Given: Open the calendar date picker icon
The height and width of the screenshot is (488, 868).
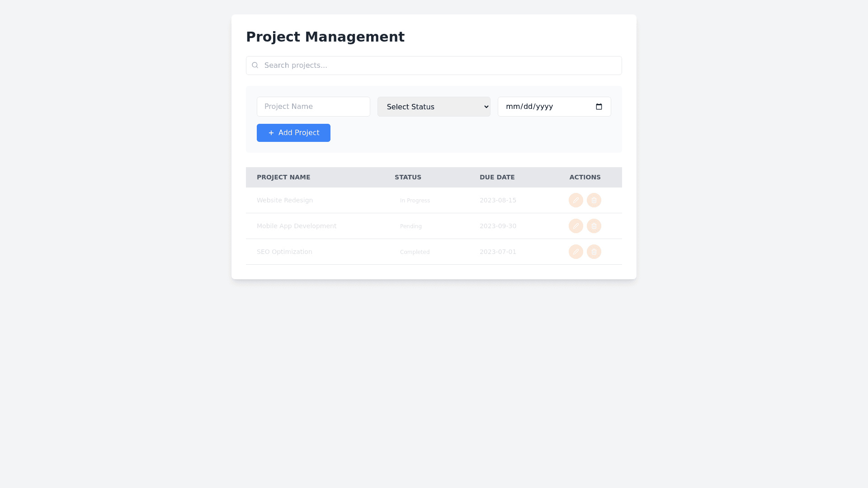Looking at the screenshot, I should 599,107.
